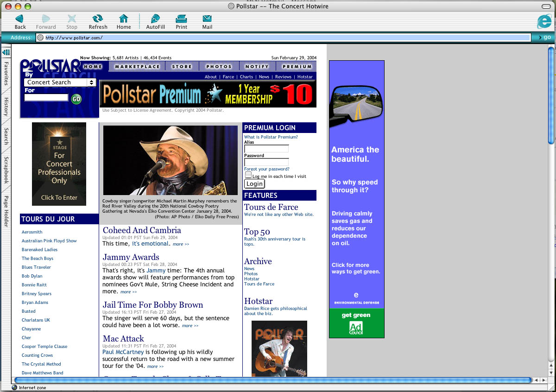Open the Page Holder side tab
This screenshot has width=556, height=392.
point(6,211)
